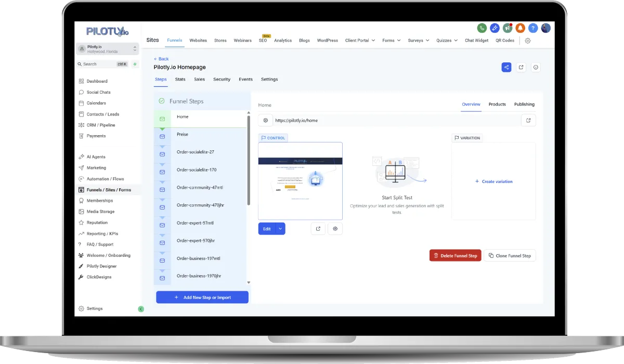Click the funnel steps list scrollbar
Viewport: 624px width, 364px height.
coord(249,160)
